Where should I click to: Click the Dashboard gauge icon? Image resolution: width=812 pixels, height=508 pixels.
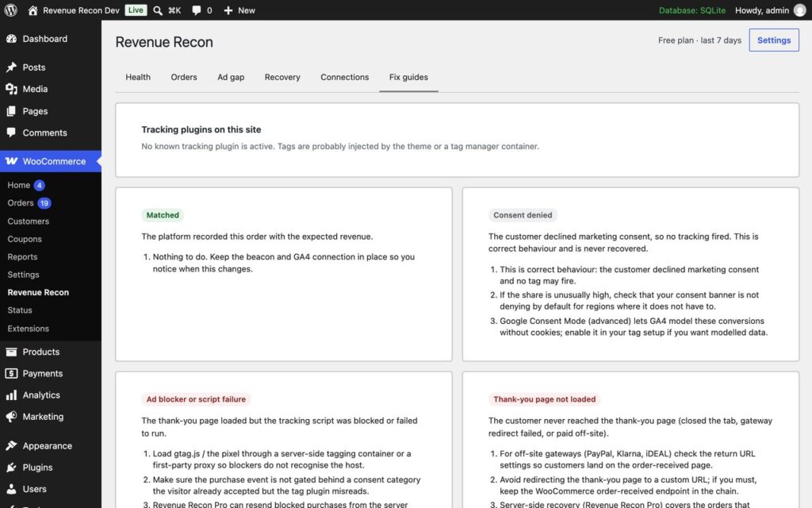11,39
